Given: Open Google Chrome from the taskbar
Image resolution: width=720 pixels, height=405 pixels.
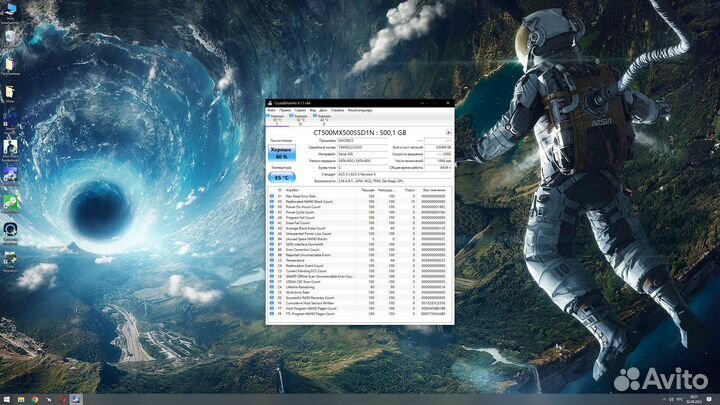Looking at the screenshot, I should pos(35,399).
